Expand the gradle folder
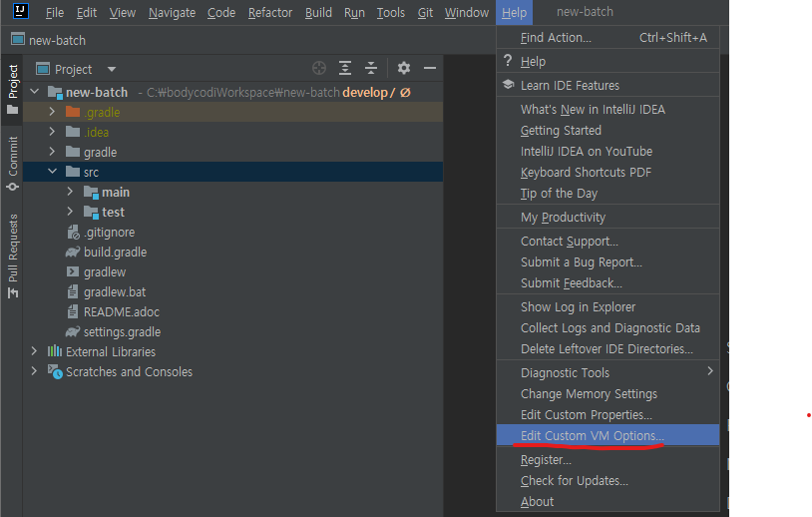This screenshot has height=517, width=812. [x=52, y=152]
